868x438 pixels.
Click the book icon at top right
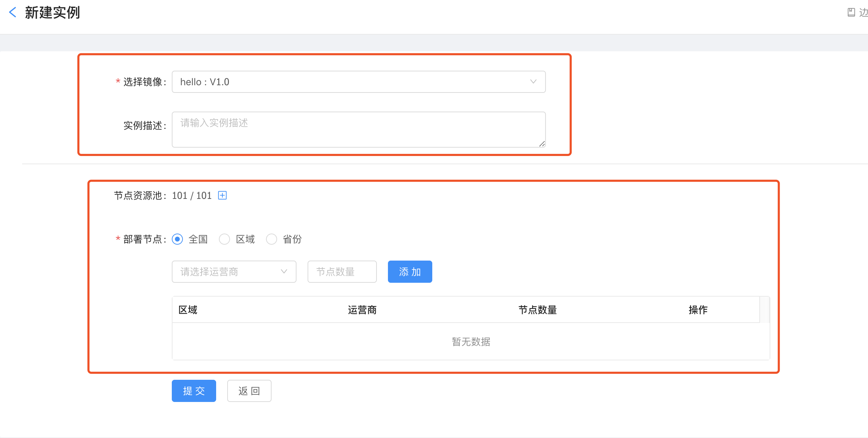851,12
